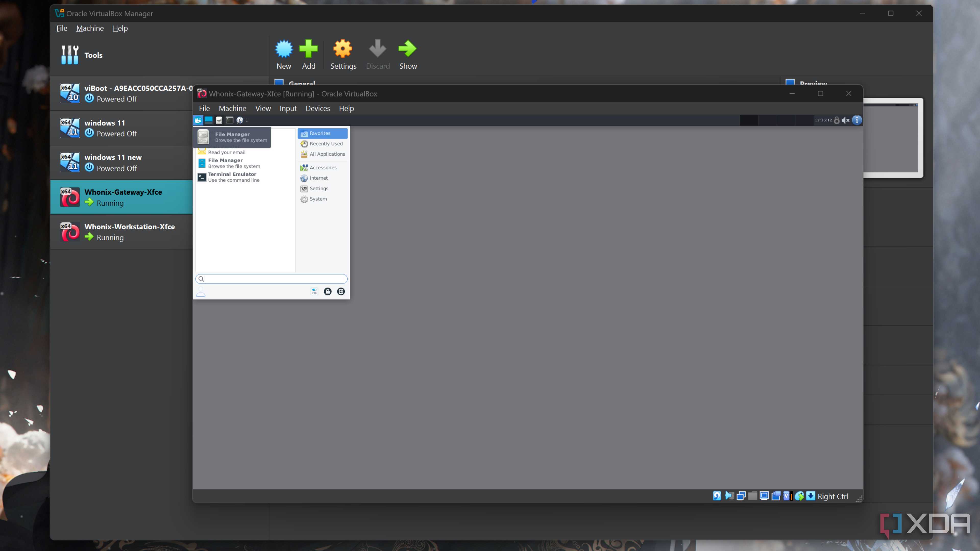The height and width of the screenshot is (551, 980).
Task: Click New in VirtualBox Manager toolbar
Action: [284, 54]
